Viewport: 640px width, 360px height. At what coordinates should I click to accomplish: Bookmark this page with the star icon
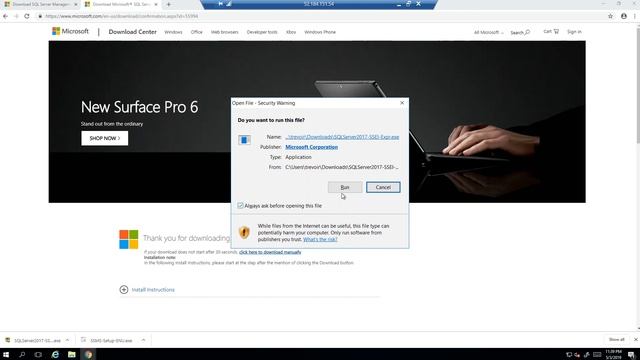pos(610,16)
